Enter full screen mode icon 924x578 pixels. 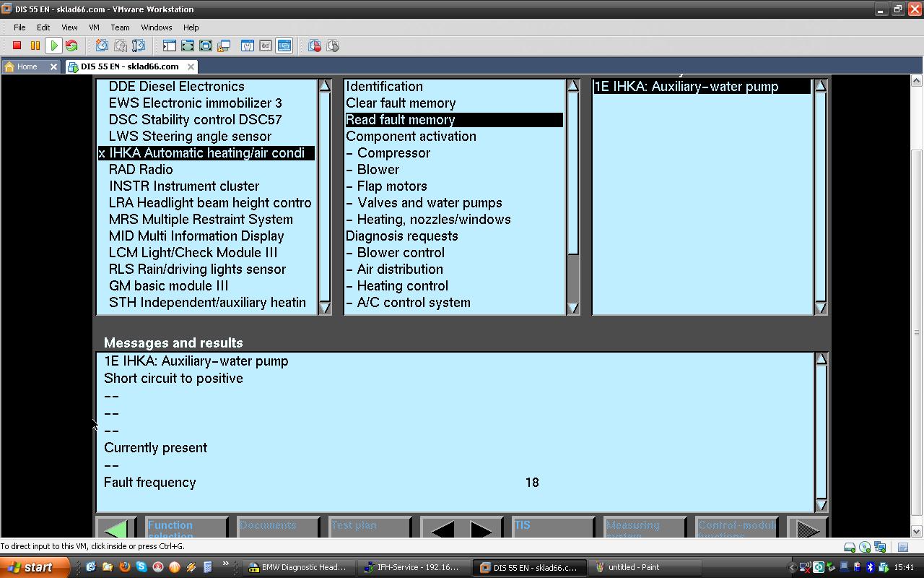point(206,46)
